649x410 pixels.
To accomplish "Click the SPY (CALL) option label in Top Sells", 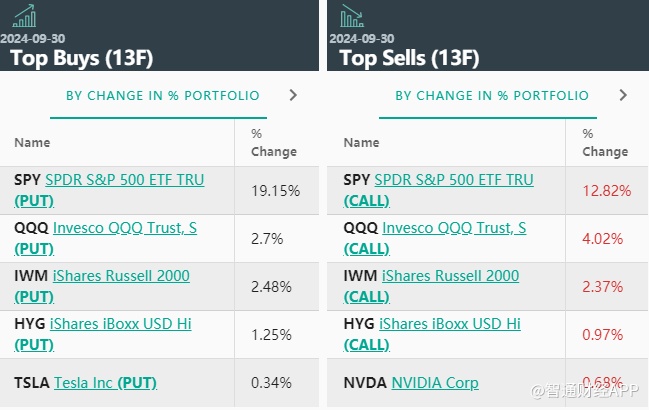I will (366, 200).
